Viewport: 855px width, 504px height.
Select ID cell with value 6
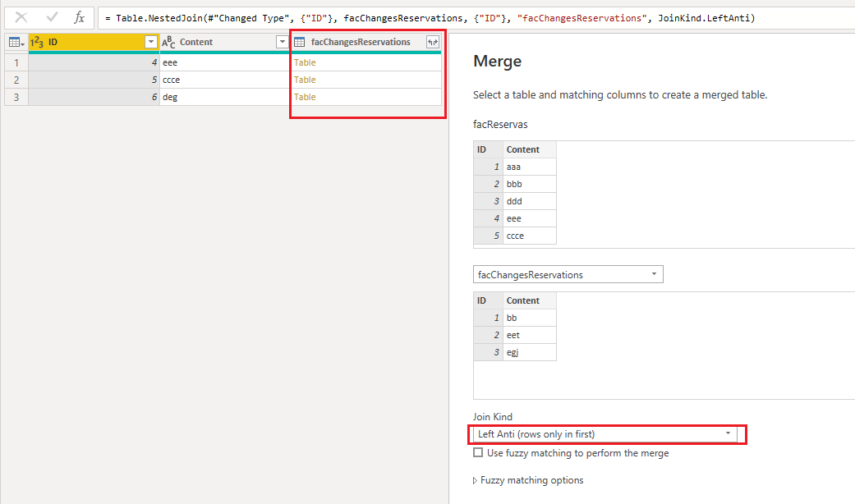coord(94,97)
